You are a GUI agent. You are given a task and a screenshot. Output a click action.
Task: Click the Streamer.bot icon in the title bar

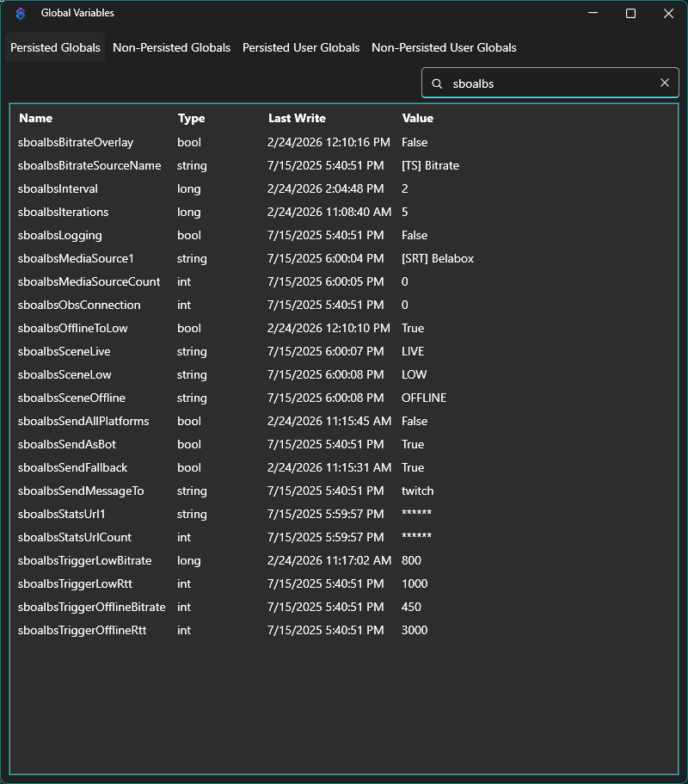click(20, 13)
